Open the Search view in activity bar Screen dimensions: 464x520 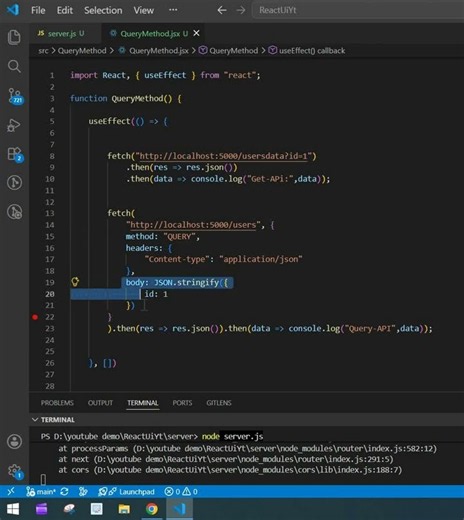click(x=14, y=66)
